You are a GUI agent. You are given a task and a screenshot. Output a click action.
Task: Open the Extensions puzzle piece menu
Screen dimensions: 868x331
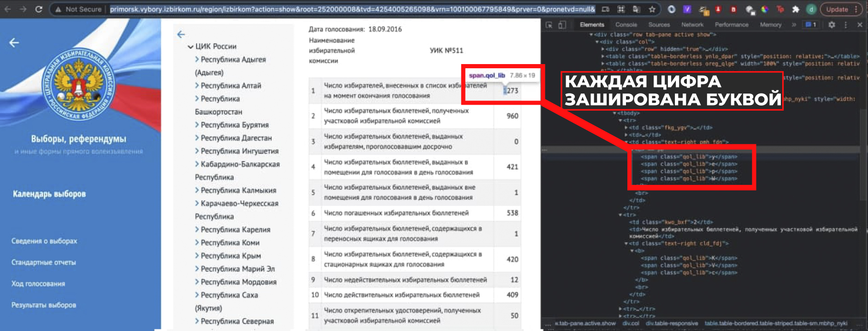tap(796, 9)
